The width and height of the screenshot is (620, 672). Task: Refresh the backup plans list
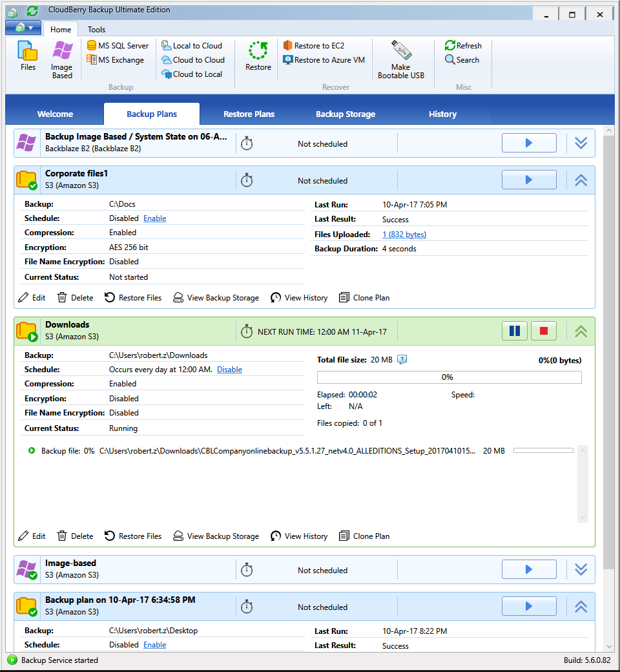[463, 45]
